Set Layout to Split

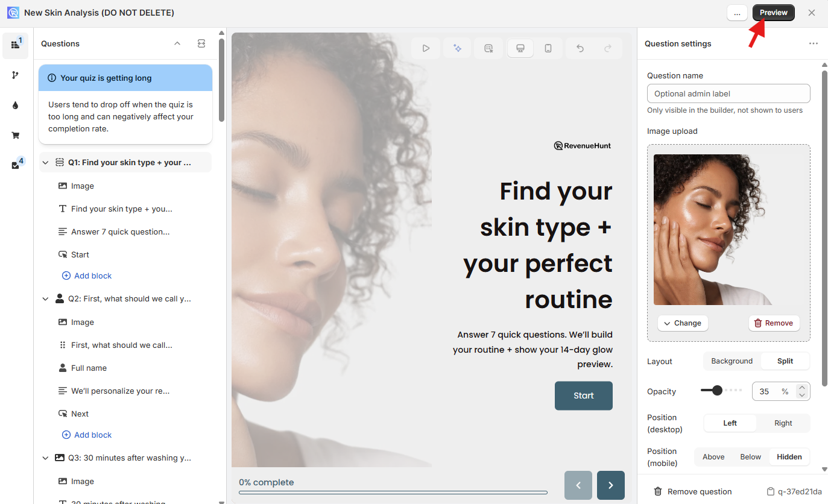pyautogui.click(x=785, y=361)
